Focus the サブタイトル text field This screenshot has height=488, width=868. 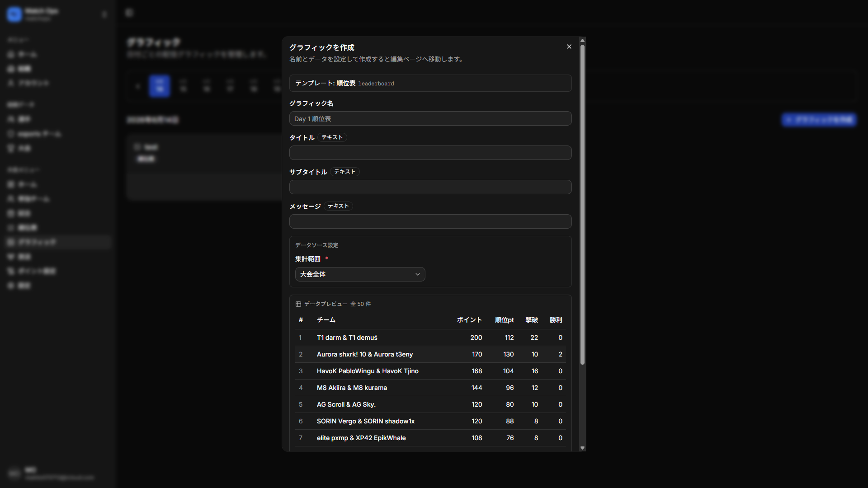430,187
